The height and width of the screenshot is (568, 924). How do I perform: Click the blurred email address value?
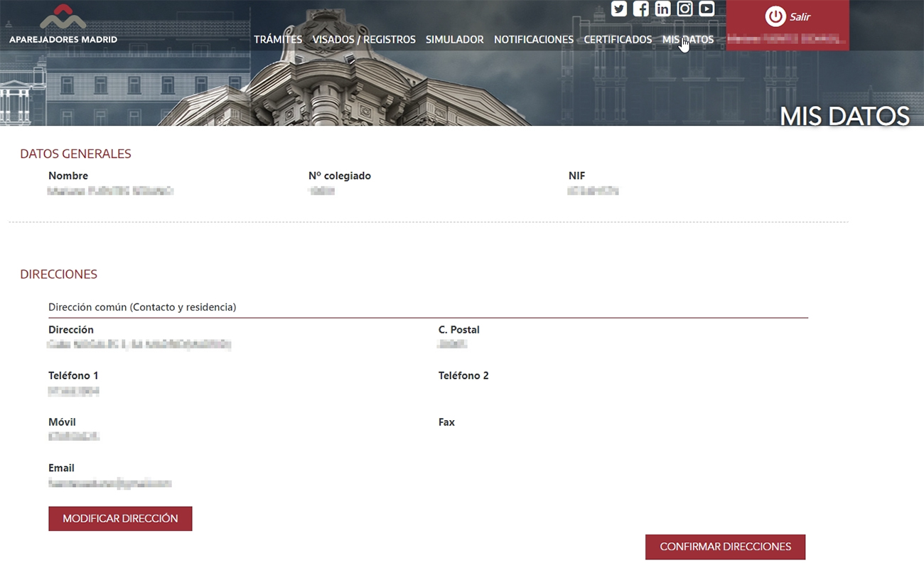tap(110, 483)
